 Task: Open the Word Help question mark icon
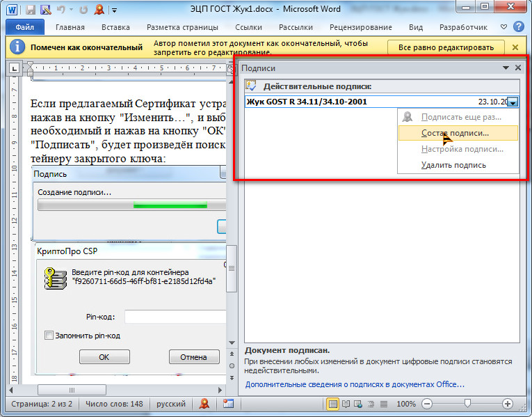[x=519, y=26]
